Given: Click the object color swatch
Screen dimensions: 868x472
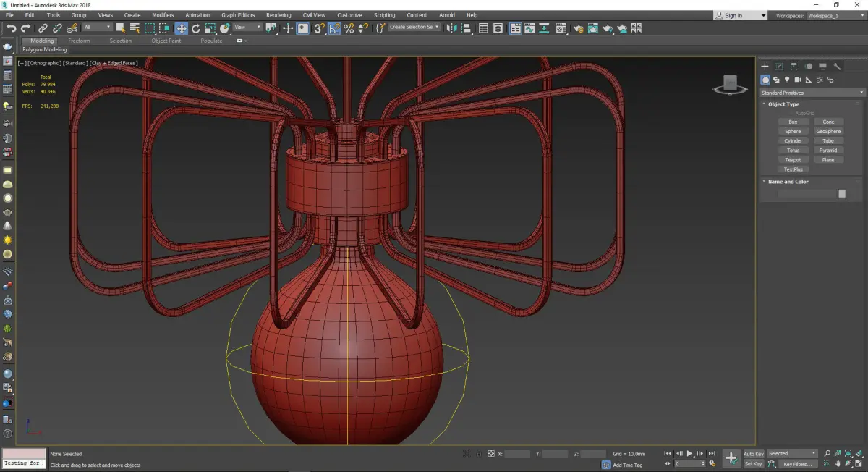Looking at the screenshot, I should 842,193.
